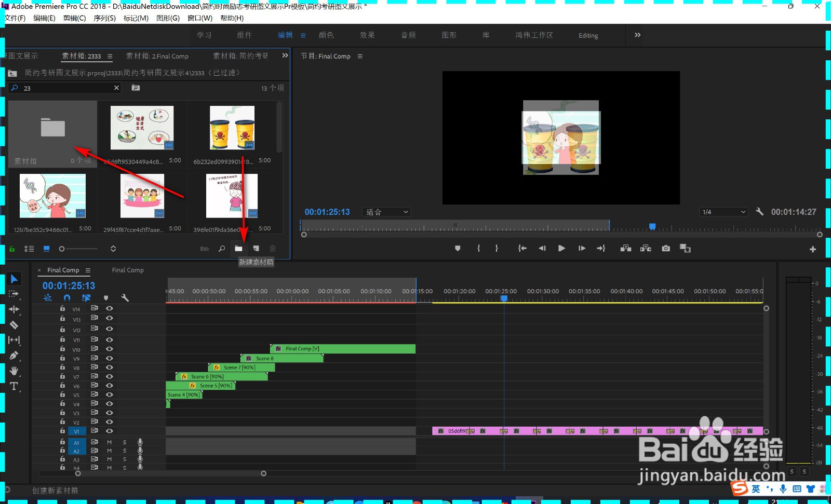Expand the workspace overflow chevron
Image resolution: width=831 pixels, height=504 pixels.
click(637, 35)
